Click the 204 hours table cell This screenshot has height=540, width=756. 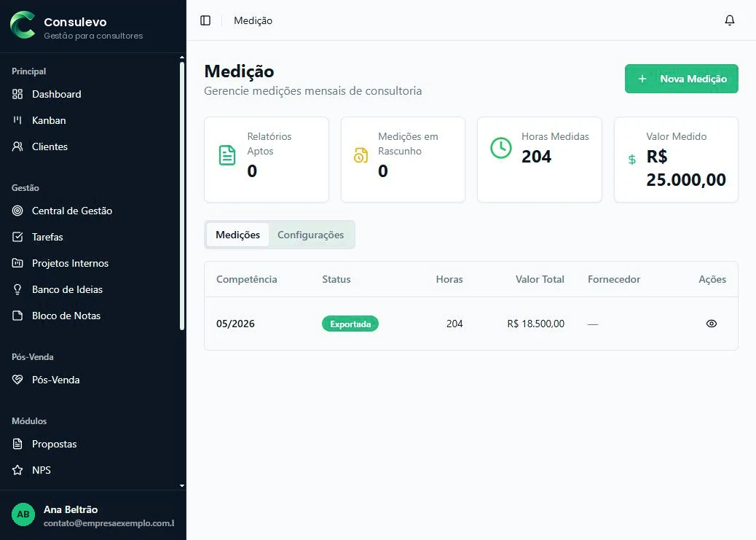click(x=454, y=324)
